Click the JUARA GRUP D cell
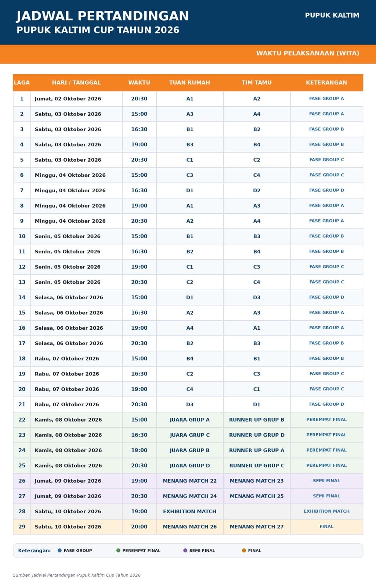Image resolution: width=376 pixels, height=588 pixels. (190, 466)
